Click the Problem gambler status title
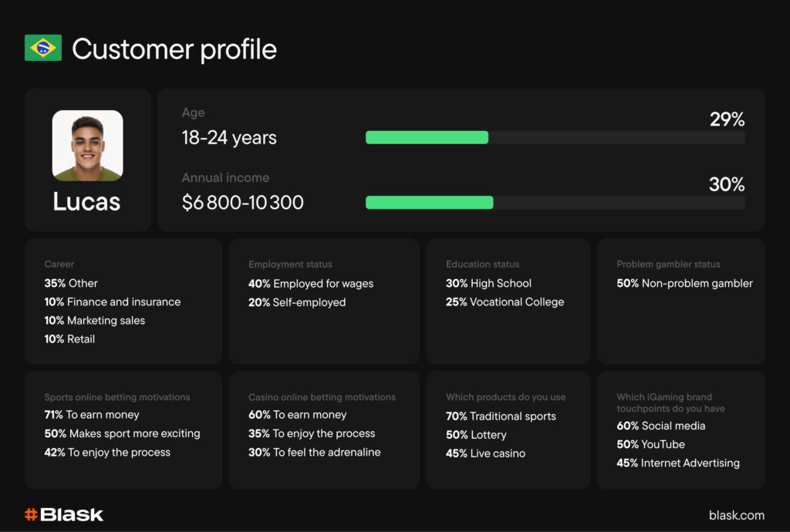 pos(668,264)
